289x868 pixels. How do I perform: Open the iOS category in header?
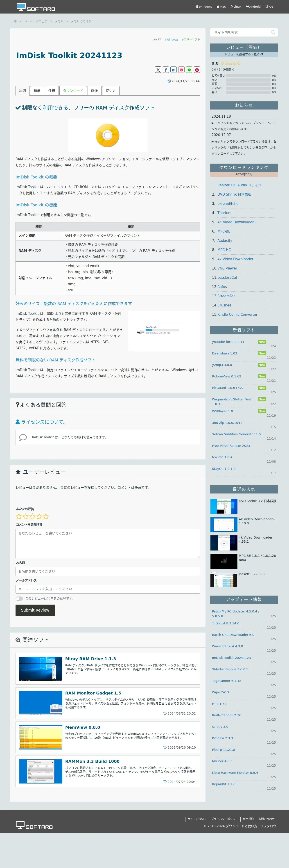(x=269, y=7)
